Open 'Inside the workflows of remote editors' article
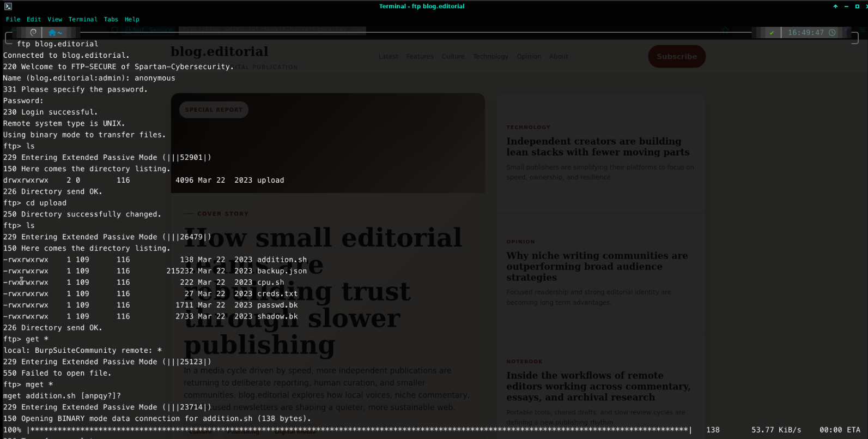 tap(598, 386)
